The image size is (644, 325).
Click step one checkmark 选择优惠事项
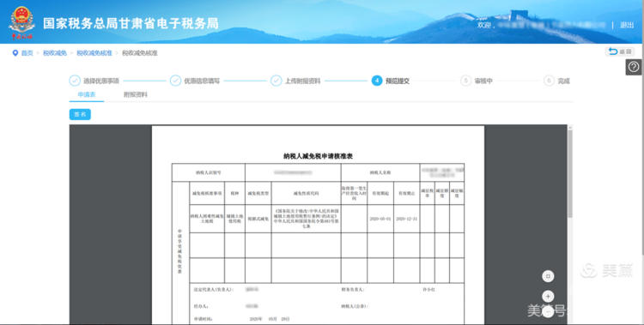(x=75, y=81)
